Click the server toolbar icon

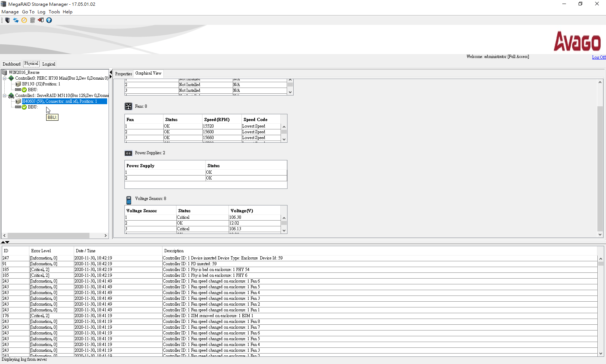coord(7,20)
